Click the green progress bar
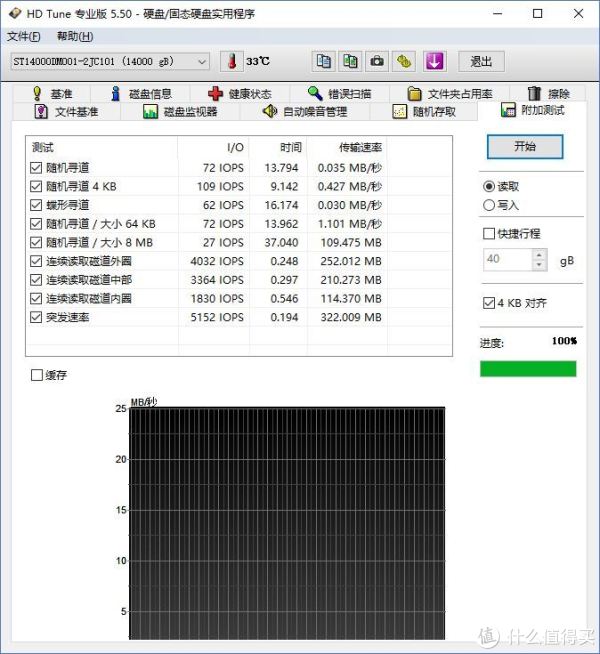600x654 pixels. tap(528, 369)
